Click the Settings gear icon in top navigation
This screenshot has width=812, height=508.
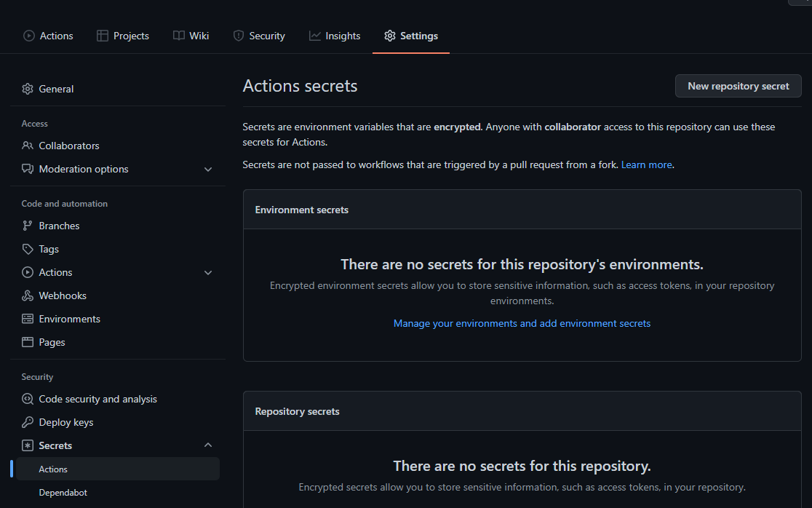[390, 36]
